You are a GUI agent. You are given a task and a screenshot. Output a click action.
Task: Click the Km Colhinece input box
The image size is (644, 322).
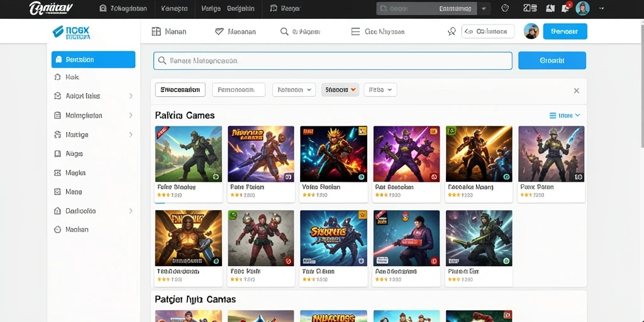tap(488, 31)
